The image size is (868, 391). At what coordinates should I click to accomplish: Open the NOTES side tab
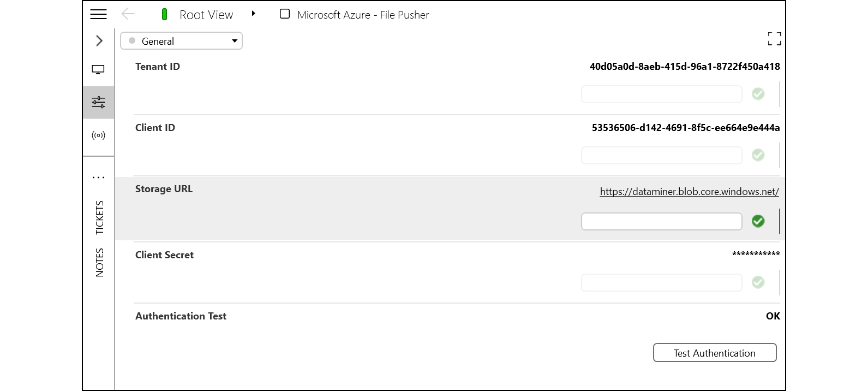tap(99, 262)
